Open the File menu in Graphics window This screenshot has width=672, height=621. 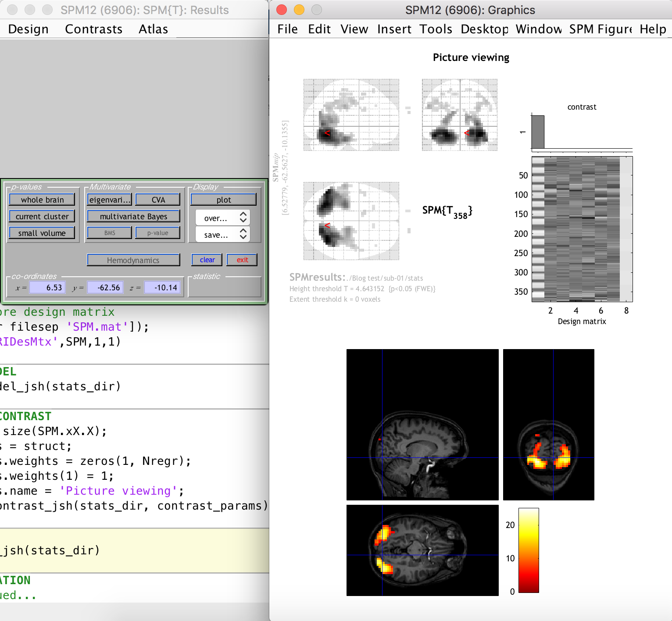point(287,29)
